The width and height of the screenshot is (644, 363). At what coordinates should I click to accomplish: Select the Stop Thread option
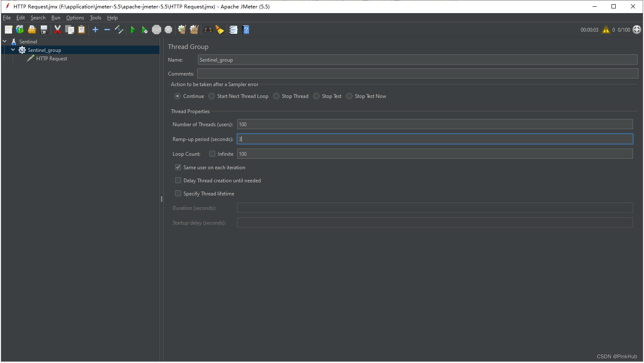pos(276,96)
